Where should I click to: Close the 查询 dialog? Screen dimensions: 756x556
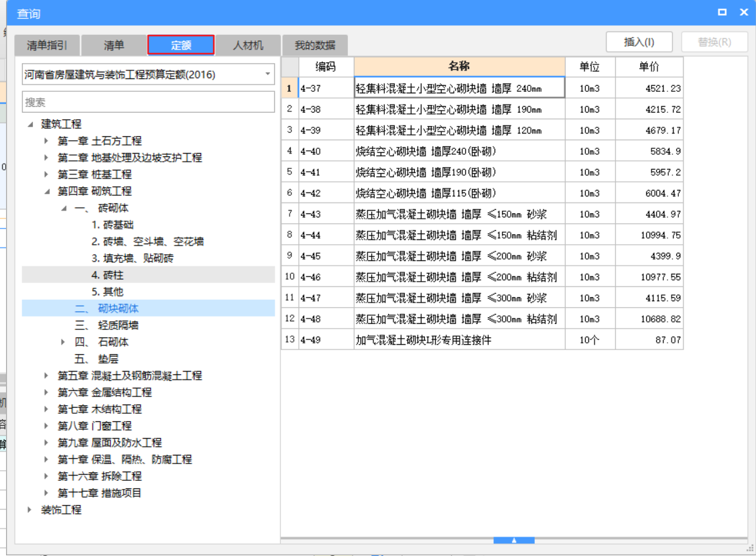click(744, 13)
